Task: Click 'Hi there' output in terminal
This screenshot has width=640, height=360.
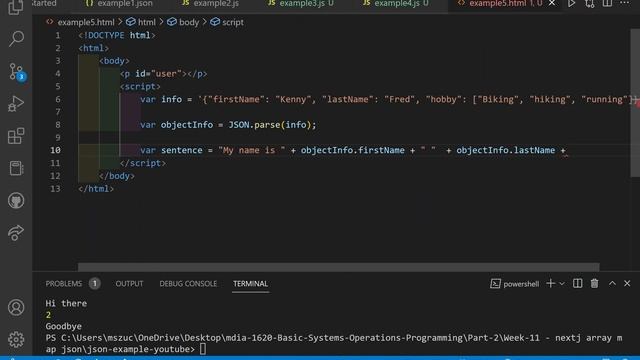Action: pos(66,303)
